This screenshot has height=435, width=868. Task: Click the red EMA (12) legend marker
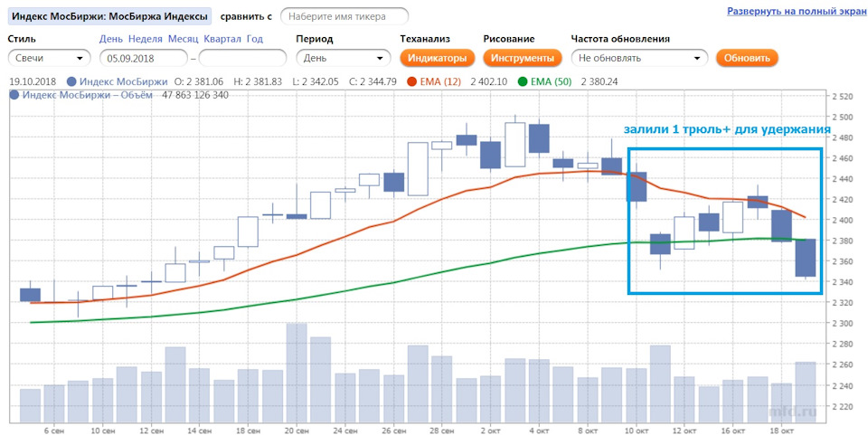(x=411, y=82)
